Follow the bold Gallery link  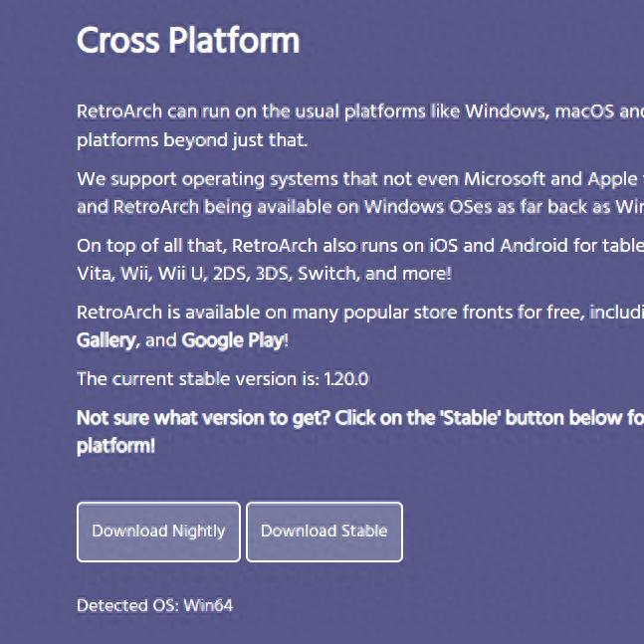coord(106,340)
